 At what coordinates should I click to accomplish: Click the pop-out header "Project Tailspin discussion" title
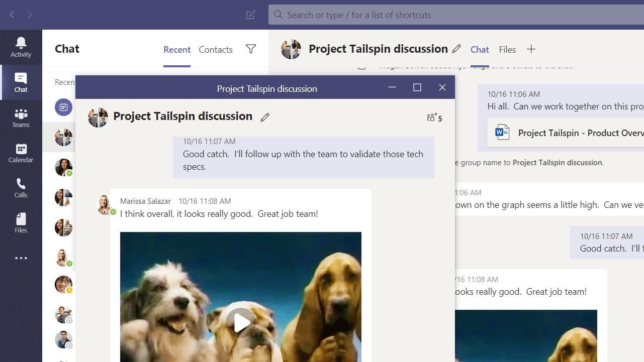[x=182, y=116]
